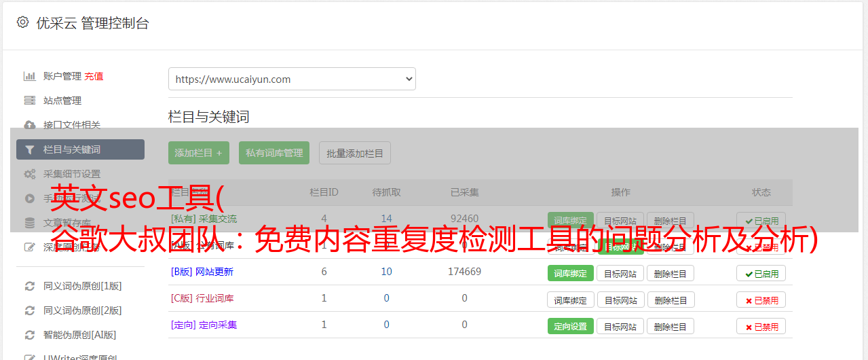Click the edit icon for 深度原创训练
This screenshot has width=868, height=360.
pos(30,247)
